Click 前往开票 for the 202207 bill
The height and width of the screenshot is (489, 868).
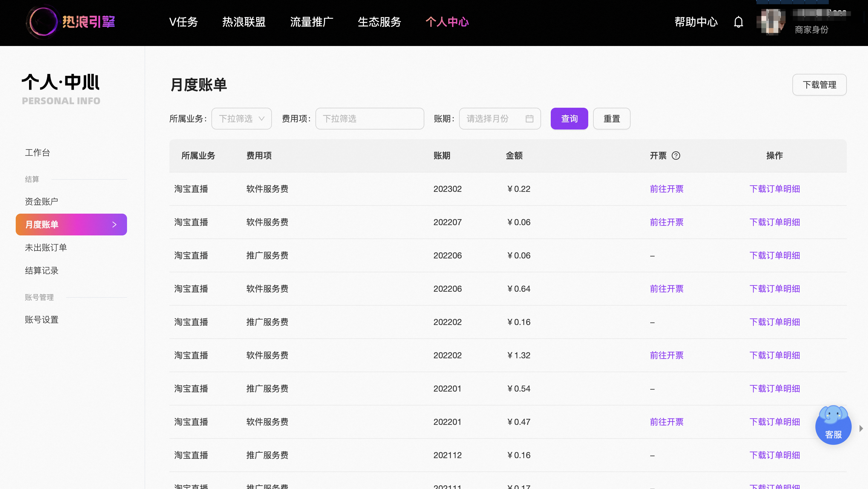click(x=667, y=222)
